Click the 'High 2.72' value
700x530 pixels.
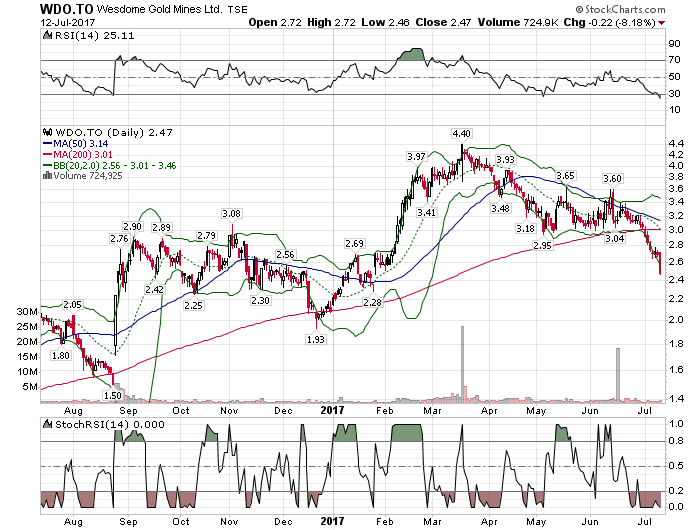click(331, 22)
